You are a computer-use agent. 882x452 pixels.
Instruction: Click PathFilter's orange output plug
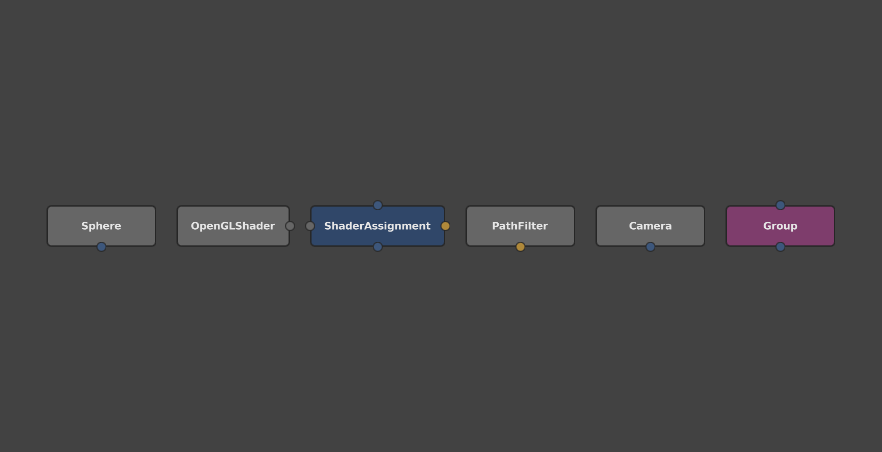click(x=520, y=247)
